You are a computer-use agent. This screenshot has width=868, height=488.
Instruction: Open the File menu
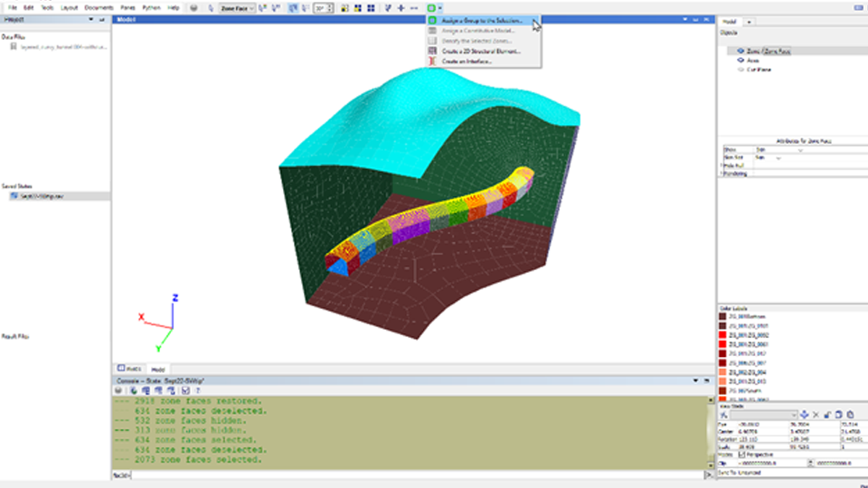point(12,8)
